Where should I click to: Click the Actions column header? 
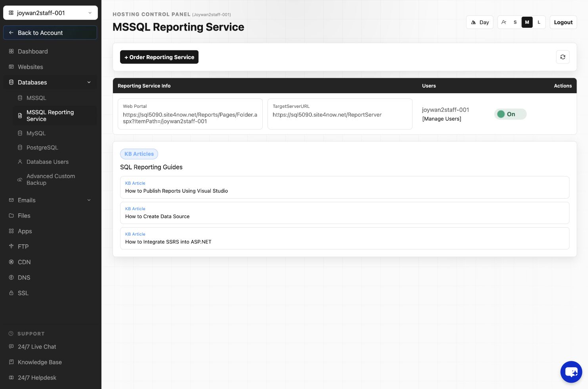pyautogui.click(x=563, y=86)
